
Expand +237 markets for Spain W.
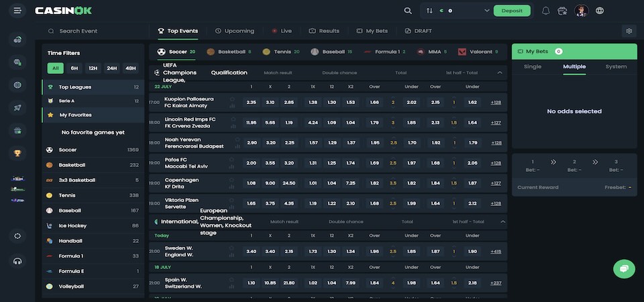[x=496, y=283]
